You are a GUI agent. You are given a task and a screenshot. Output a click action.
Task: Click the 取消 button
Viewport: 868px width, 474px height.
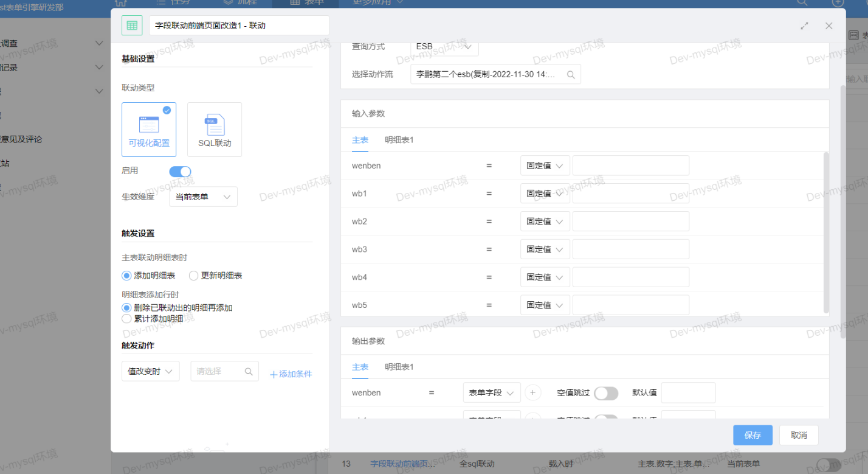click(x=799, y=435)
